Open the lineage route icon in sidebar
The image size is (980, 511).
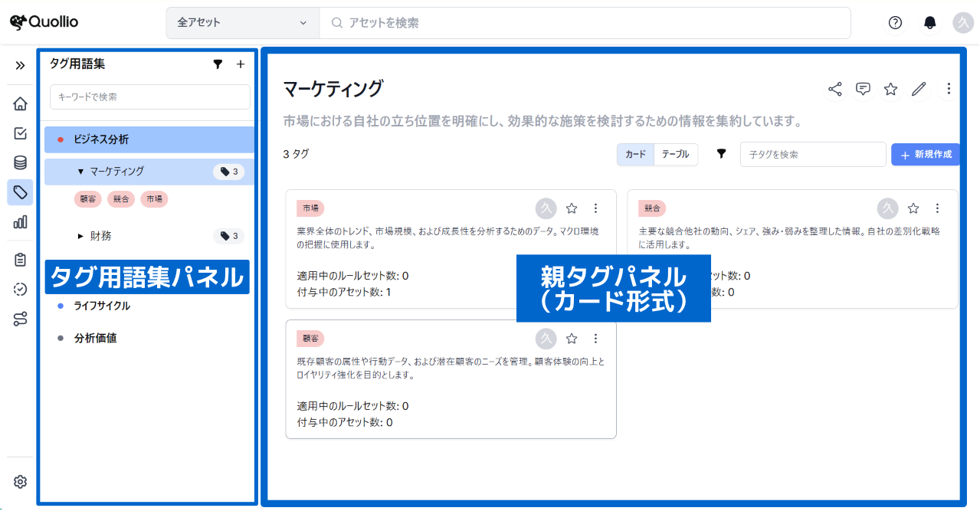click(x=21, y=319)
